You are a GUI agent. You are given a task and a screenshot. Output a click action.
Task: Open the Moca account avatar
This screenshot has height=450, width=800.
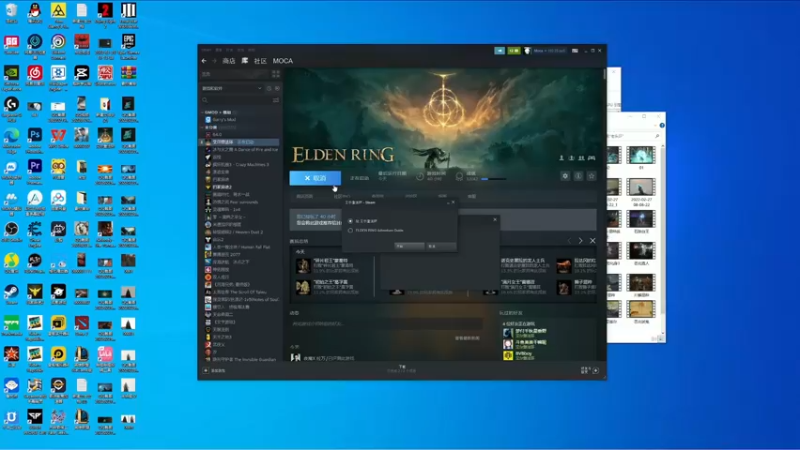click(x=528, y=51)
